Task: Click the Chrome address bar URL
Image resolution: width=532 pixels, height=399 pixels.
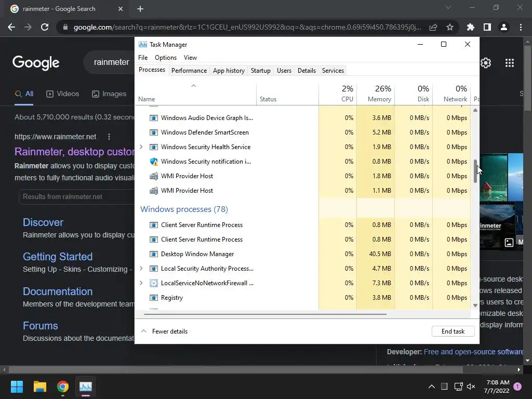Action: tap(247, 27)
